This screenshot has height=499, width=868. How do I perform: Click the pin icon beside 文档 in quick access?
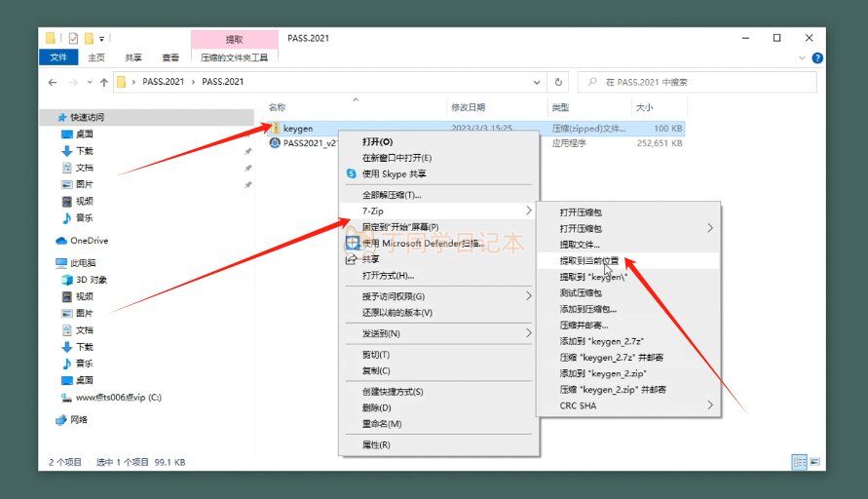[x=248, y=168]
